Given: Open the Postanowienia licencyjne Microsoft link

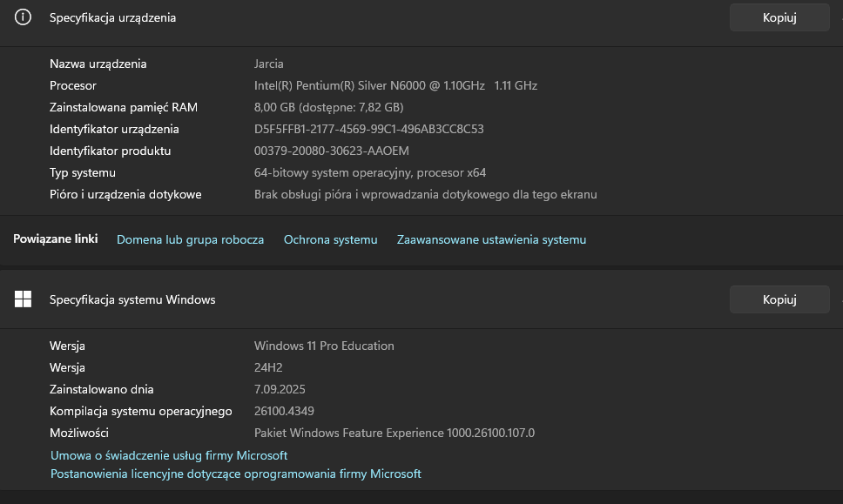Looking at the screenshot, I should 236,474.
